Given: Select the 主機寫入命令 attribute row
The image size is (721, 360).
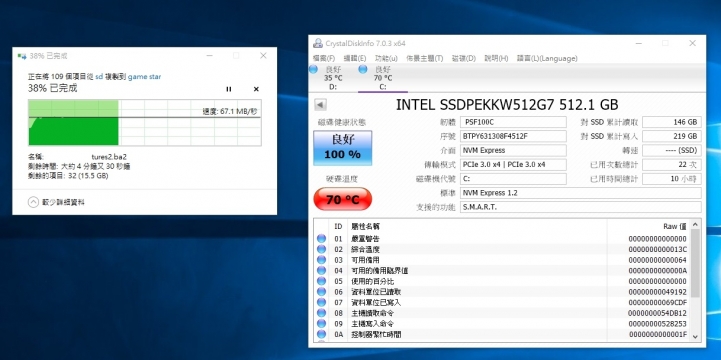Looking at the screenshot, I should click(x=502, y=324).
